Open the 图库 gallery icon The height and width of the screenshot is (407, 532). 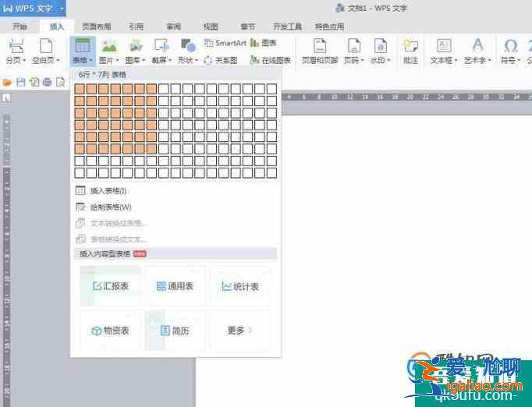(136, 45)
